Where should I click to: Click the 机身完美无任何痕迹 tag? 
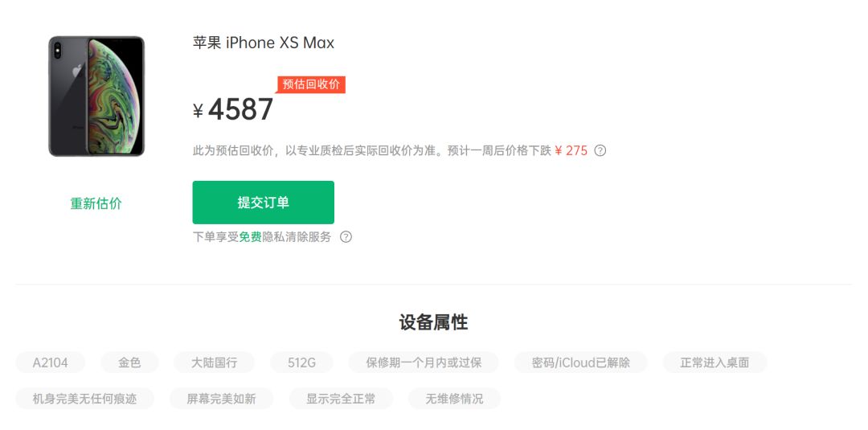click(84, 399)
